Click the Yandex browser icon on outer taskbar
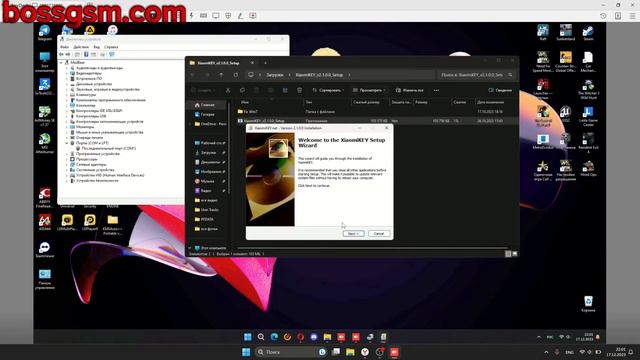 pyautogui.click(x=365, y=352)
